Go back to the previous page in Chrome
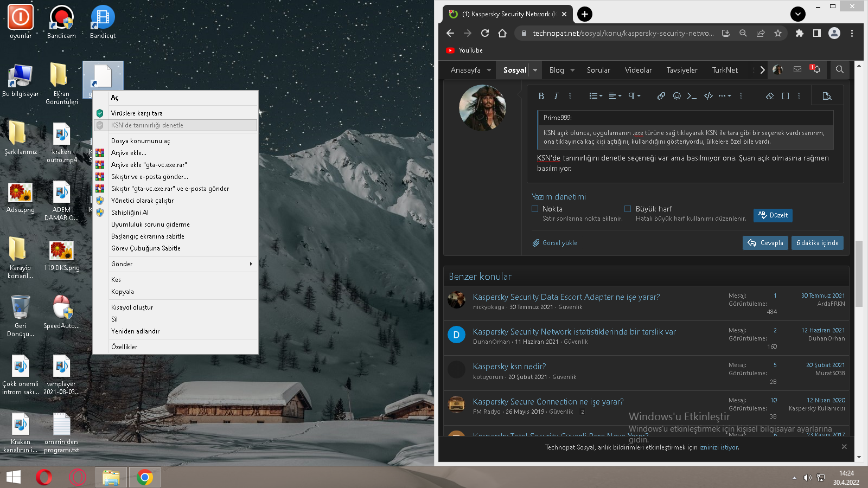Screen dimensions: 868x488 coord(450,33)
